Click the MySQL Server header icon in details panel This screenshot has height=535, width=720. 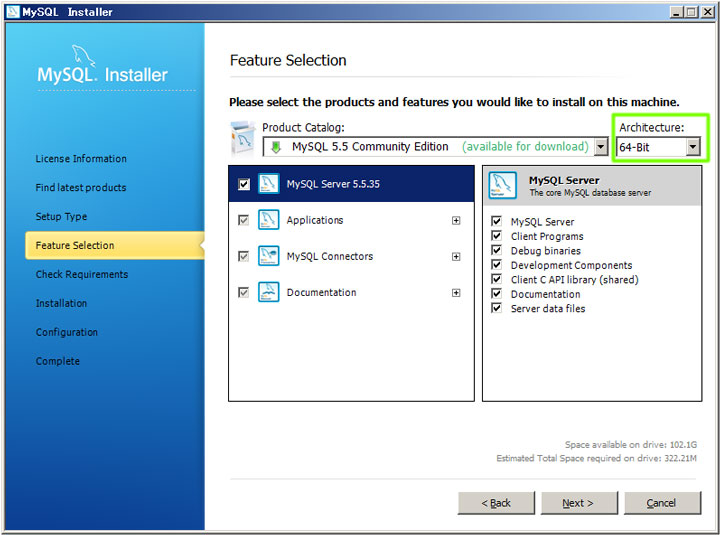[502, 186]
